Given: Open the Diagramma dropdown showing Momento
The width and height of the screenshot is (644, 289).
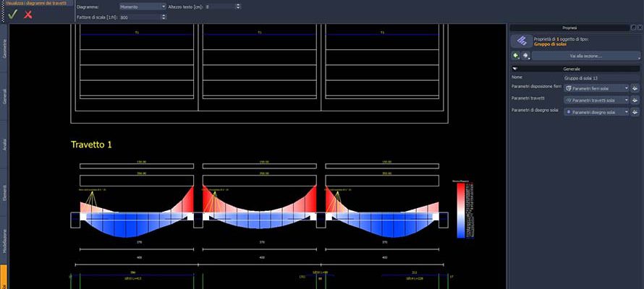Looking at the screenshot, I should [x=143, y=7].
